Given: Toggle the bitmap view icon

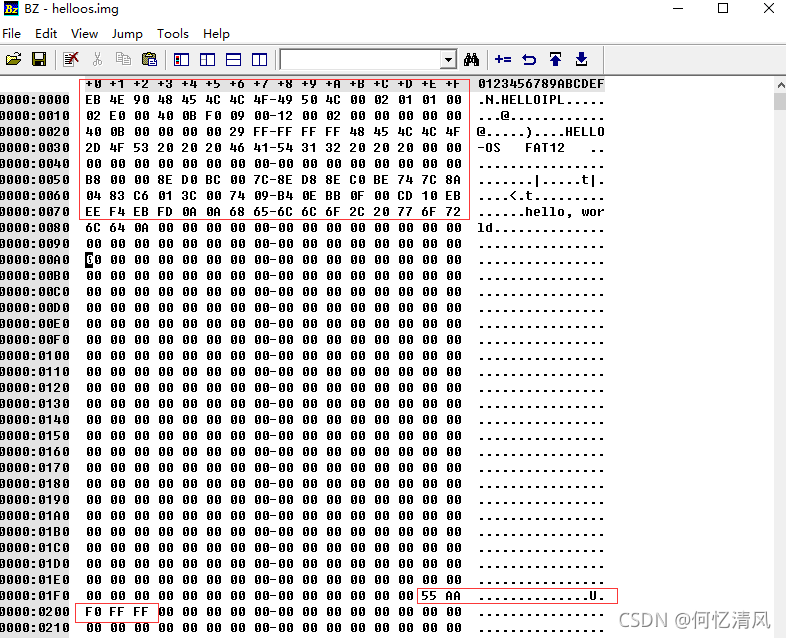Looking at the screenshot, I should [x=181, y=60].
